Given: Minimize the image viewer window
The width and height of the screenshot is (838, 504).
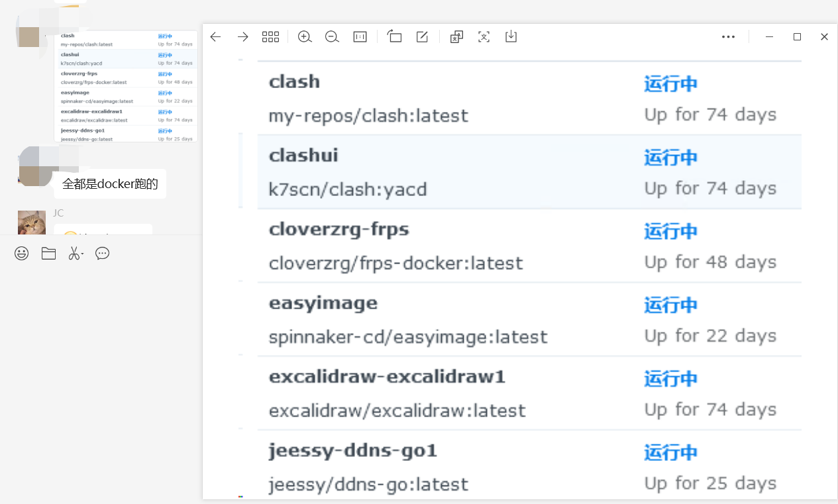Looking at the screenshot, I should tap(769, 37).
